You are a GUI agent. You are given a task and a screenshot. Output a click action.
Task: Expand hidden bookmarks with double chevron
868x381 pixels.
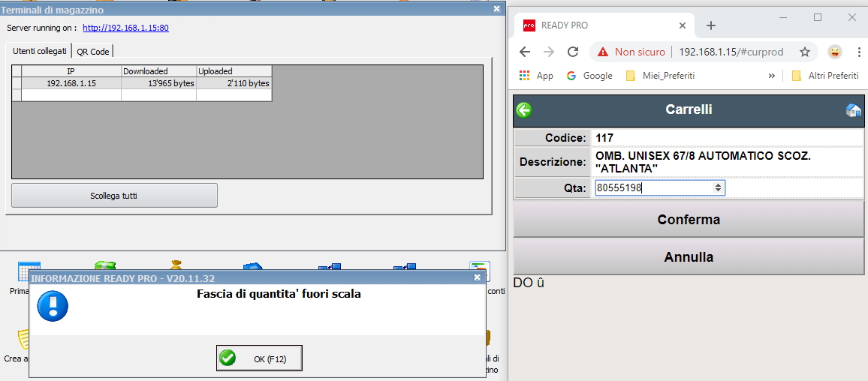pos(772,76)
